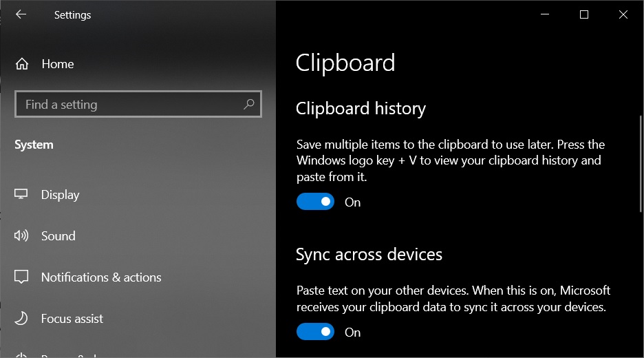Close the Settings window
This screenshot has height=358, width=644.
tap(623, 14)
